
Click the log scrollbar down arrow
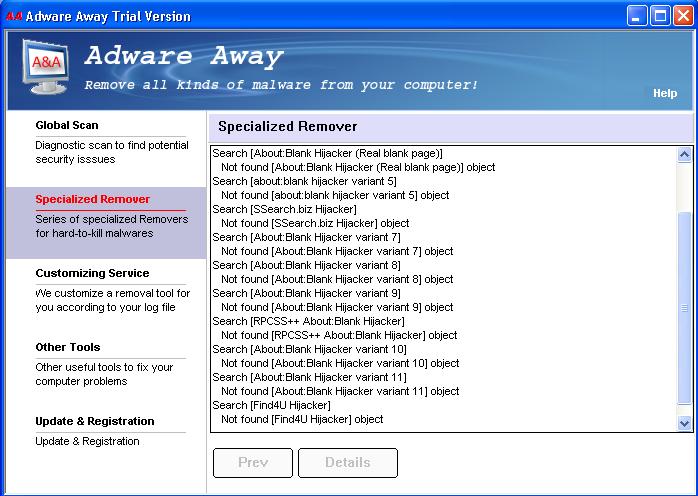684,423
